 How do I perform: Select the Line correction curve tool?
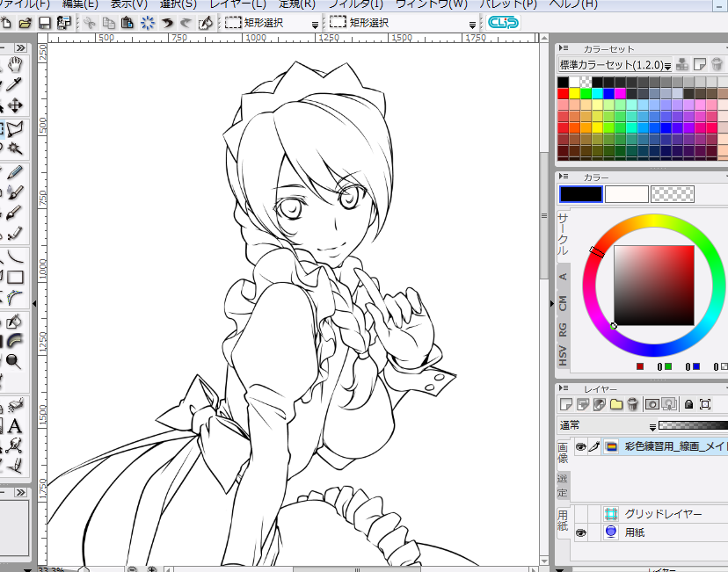15,297
